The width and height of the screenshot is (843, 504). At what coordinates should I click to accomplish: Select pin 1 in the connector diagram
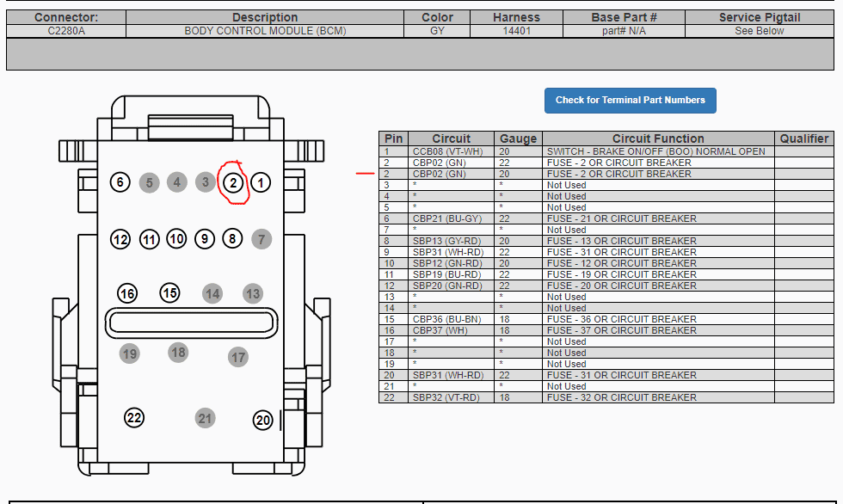(x=261, y=182)
